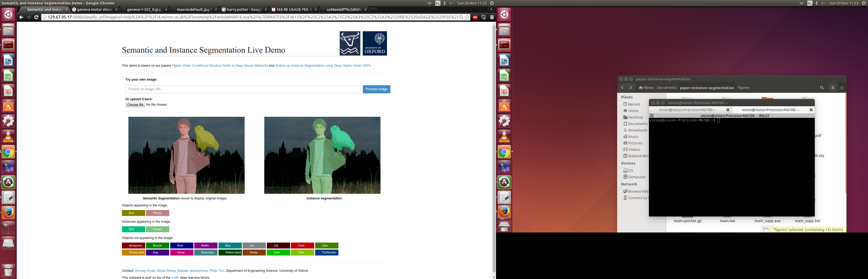Screen dimensions: 868x279
Task: Open Downloads in the Nautilus sidebar
Action: pos(637,130)
